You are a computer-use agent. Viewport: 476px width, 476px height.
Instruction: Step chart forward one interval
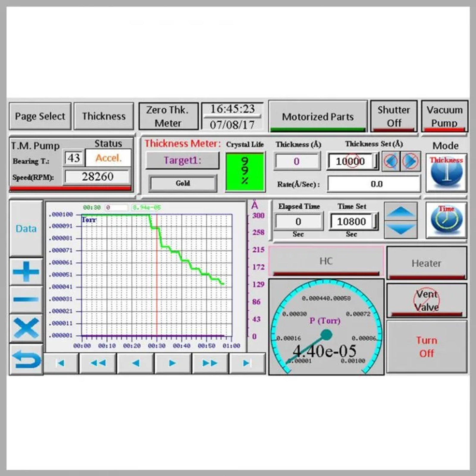point(173,363)
